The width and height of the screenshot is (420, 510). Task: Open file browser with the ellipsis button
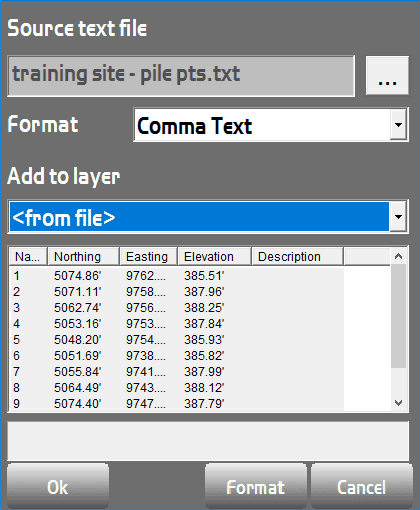coord(387,76)
